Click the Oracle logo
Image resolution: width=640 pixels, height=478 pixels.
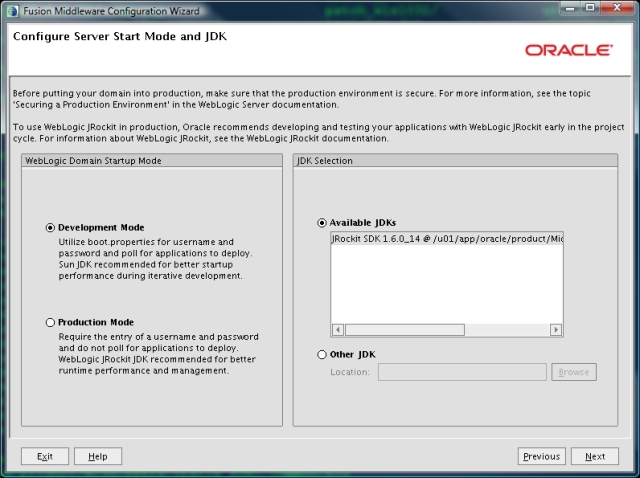pos(569,50)
